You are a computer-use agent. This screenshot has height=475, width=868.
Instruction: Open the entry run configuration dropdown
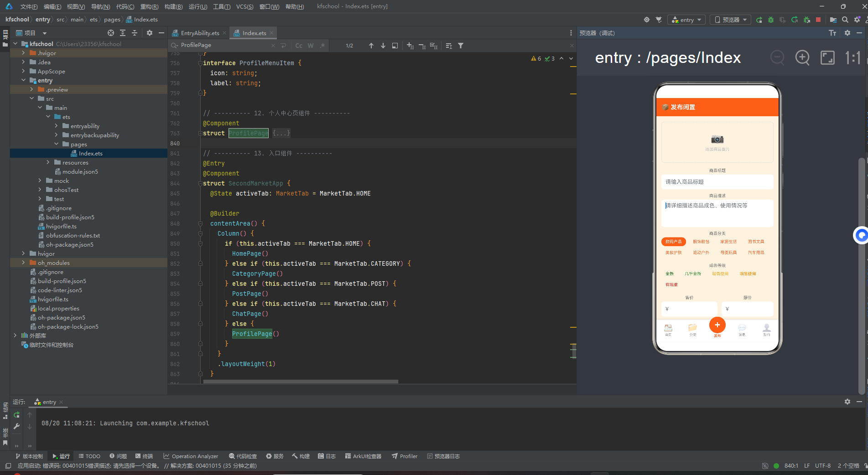(686, 20)
